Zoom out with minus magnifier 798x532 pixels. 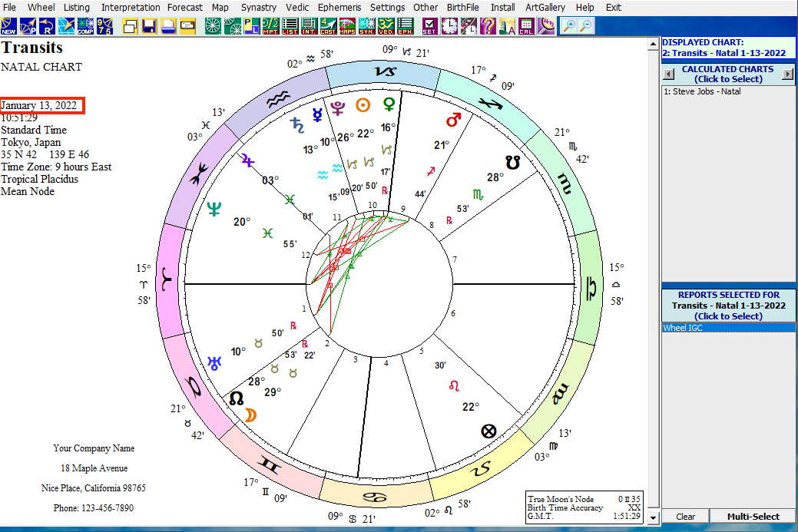tap(587, 26)
